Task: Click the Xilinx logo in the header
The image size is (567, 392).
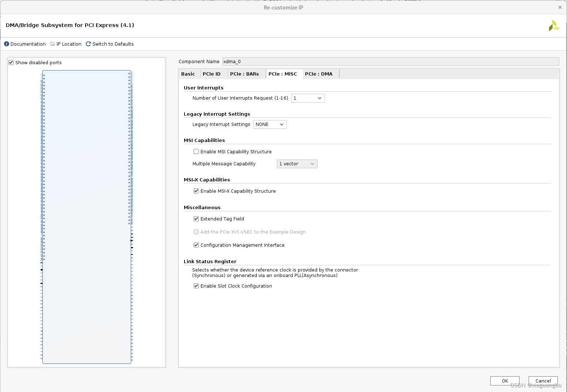Action: pos(554,26)
